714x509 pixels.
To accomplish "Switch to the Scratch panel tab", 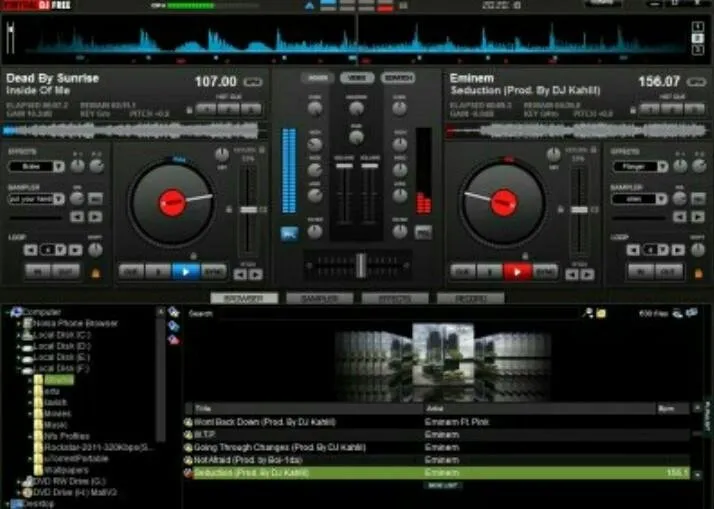I will pyautogui.click(x=398, y=78).
